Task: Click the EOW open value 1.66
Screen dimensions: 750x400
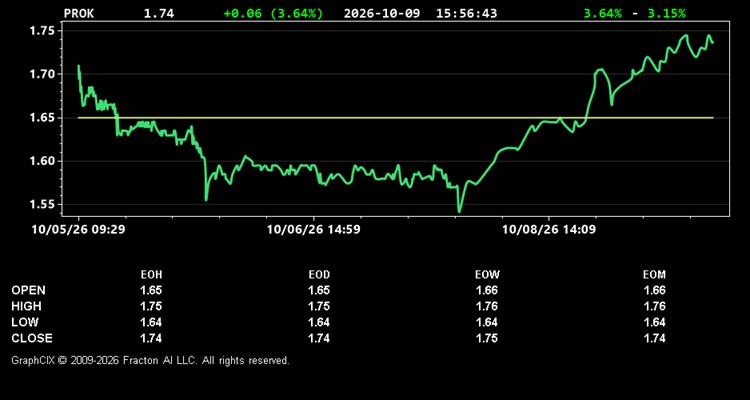Action: pyautogui.click(x=487, y=290)
